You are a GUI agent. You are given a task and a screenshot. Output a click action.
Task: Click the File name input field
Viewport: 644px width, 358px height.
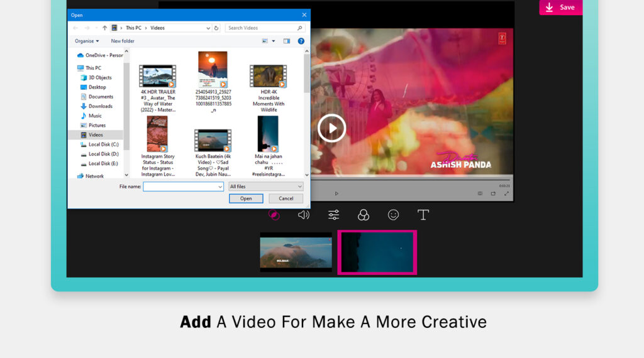(x=181, y=187)
